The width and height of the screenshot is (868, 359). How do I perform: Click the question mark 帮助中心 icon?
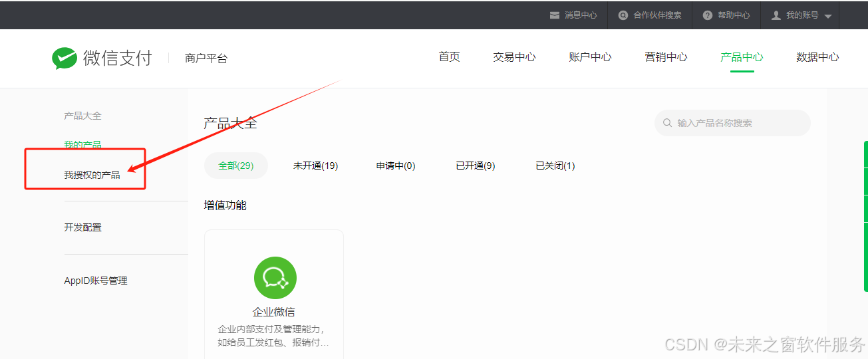point(708,15)
